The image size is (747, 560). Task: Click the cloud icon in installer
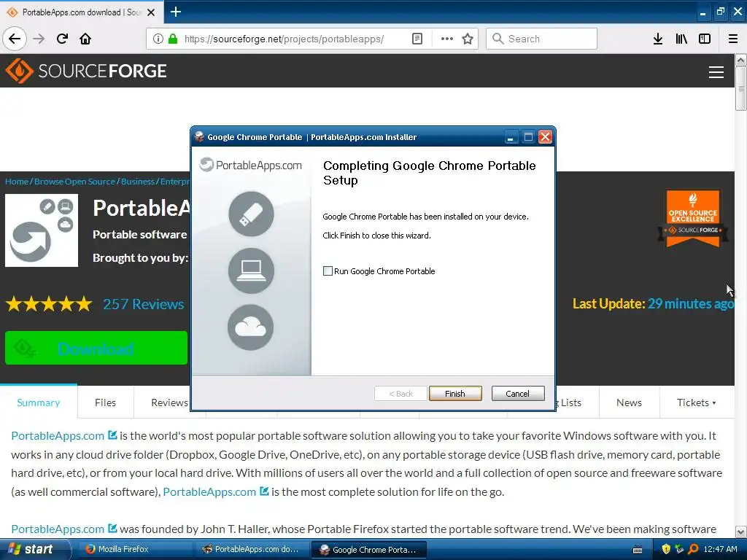(251, 327)
